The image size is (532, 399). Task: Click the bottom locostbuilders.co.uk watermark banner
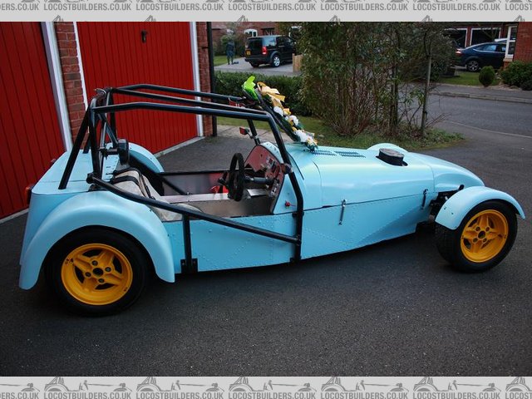tap(266, 387)
